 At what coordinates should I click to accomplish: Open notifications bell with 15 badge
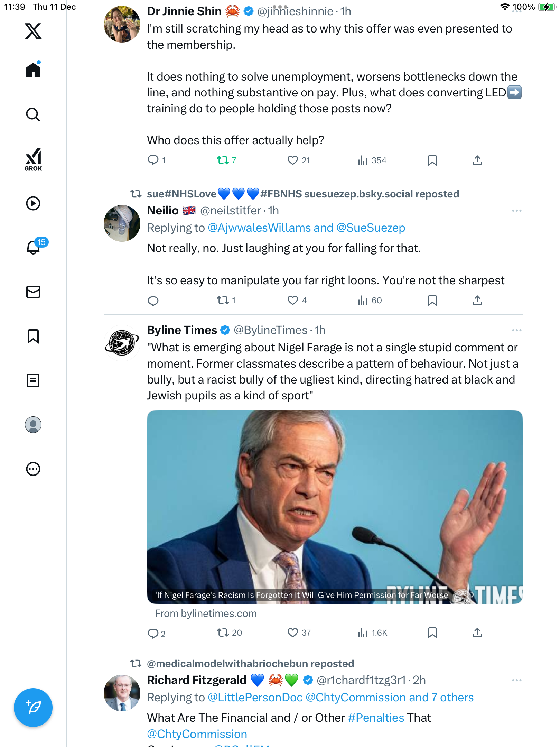(x=34, y=247)
